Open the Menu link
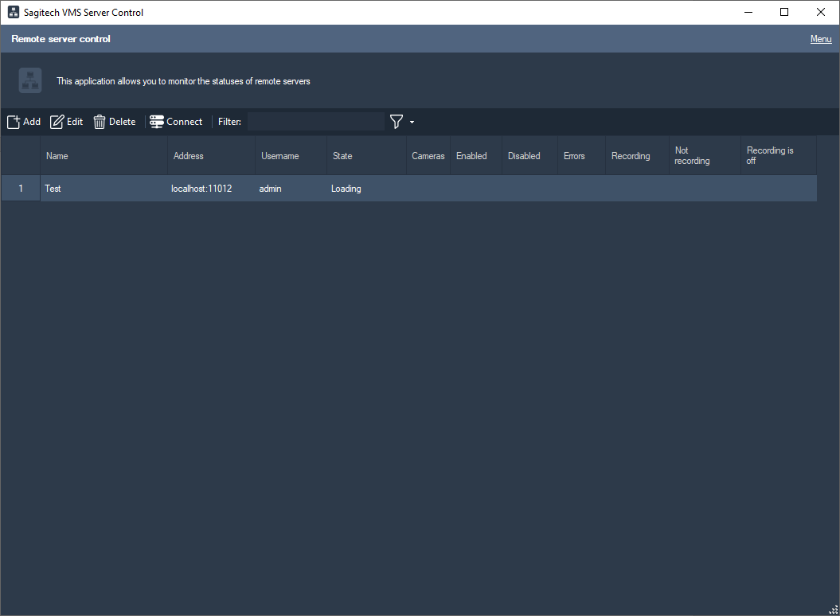Viewport: 840px width, 616px height. (820, 39)
